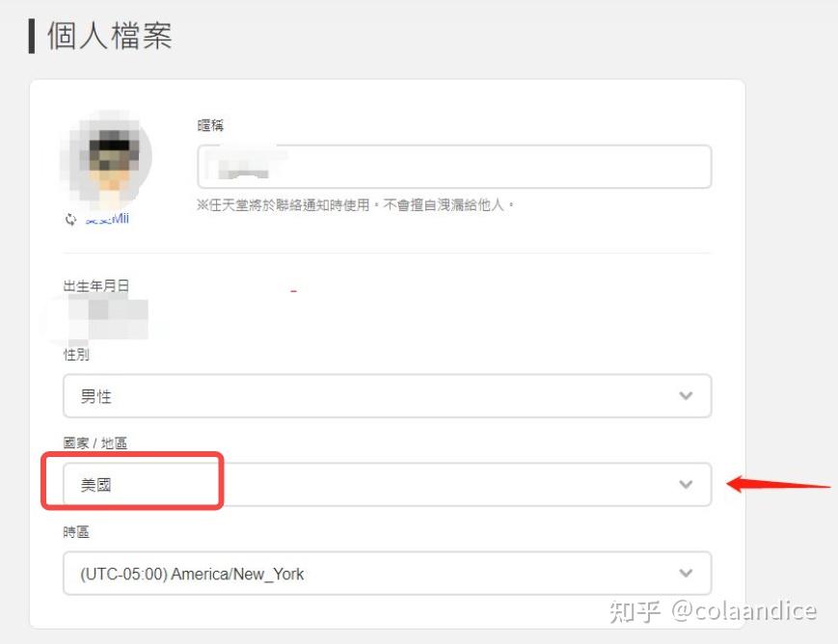The height and width of the screenshot is (644, 838).
Task: Click the chevron arrow in the America/New_York field
Action: pos(686,573)
